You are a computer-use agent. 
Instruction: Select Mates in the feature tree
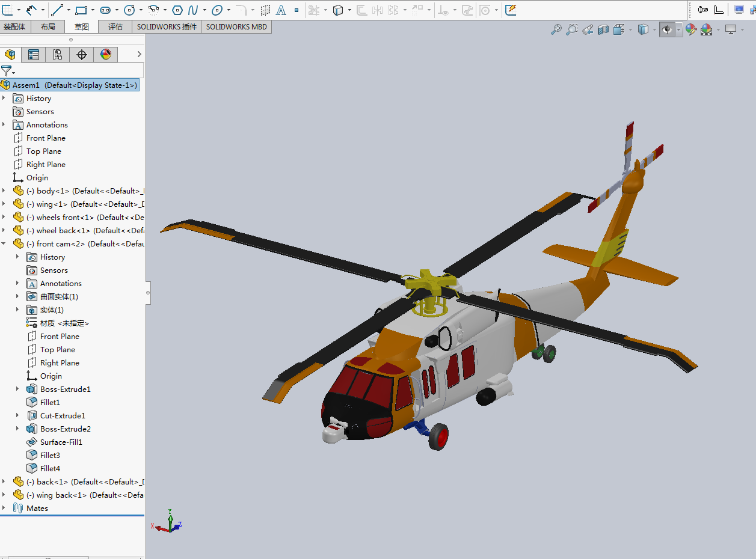click(x=37, y=508)
